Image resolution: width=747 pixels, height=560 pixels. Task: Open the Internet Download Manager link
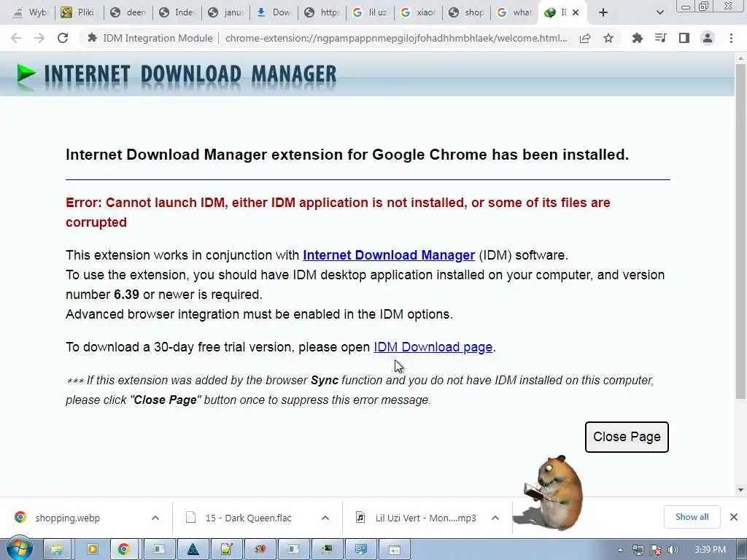pyautogui.click(x=389, y=255)
